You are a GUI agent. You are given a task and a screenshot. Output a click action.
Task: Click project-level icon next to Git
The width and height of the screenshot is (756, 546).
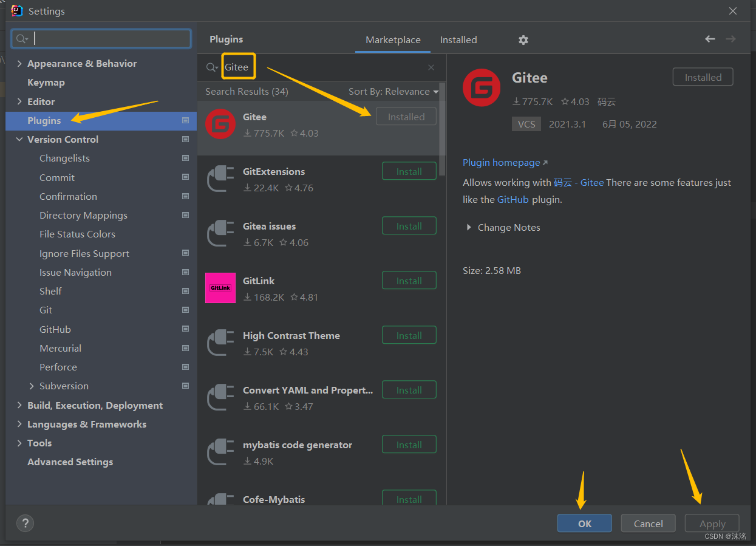(x=185, y=310)
